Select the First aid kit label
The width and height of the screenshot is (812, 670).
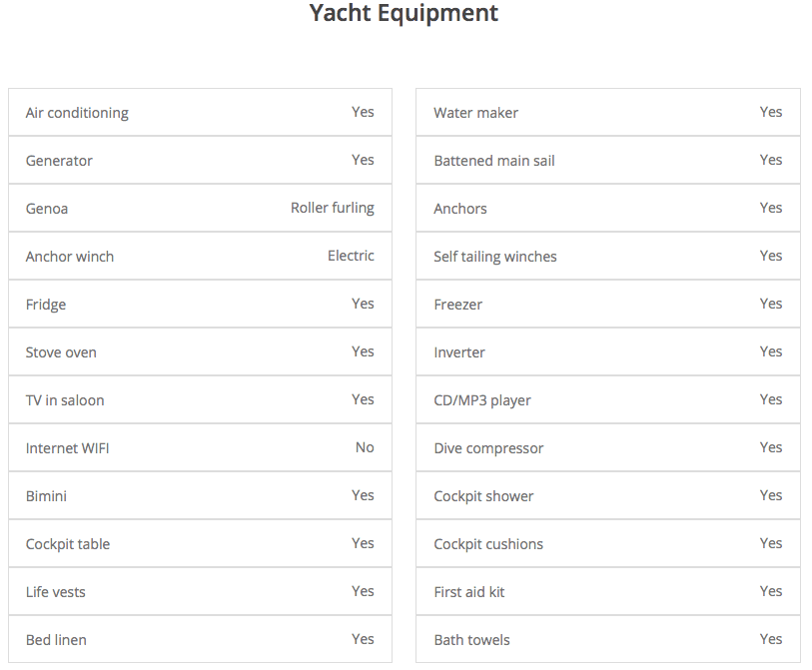tap(469, 592)
